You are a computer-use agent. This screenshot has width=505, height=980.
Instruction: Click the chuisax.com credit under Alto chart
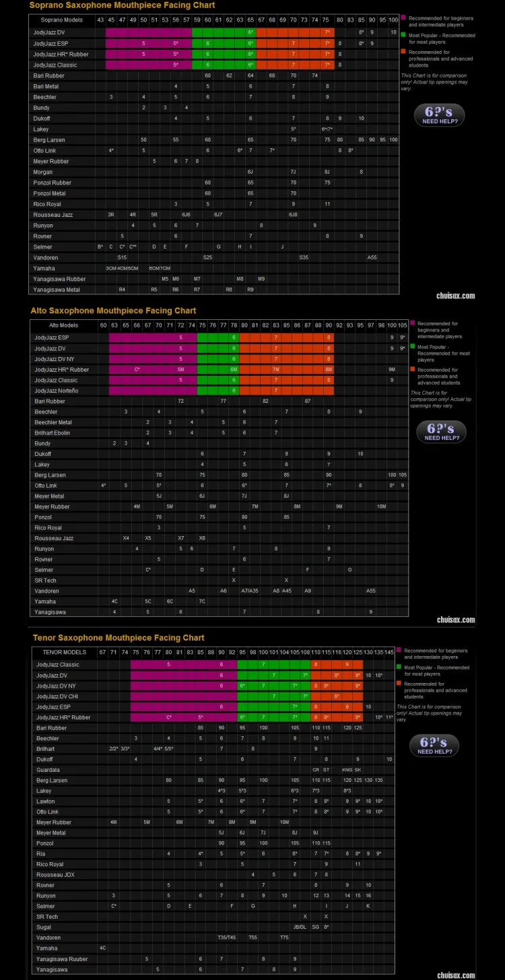tap(456, 620)
